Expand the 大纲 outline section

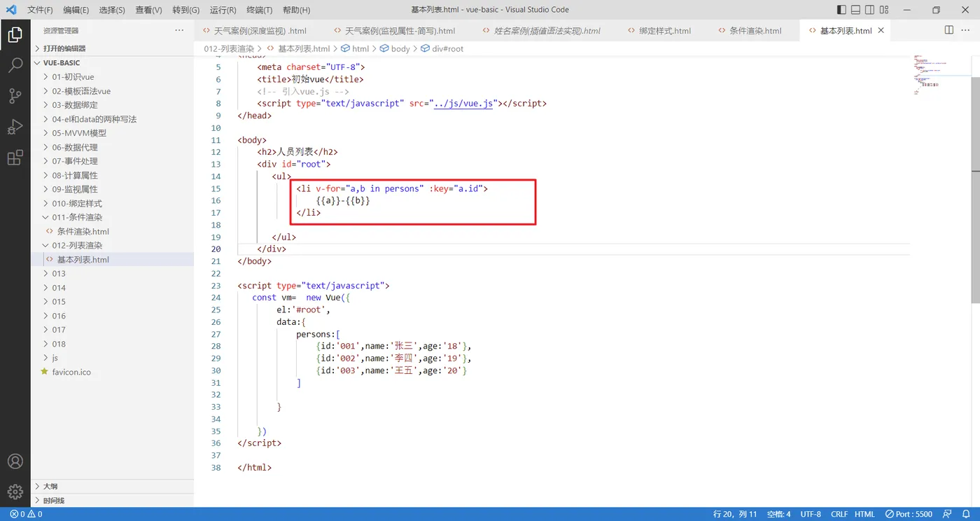(x=112, y=486)
